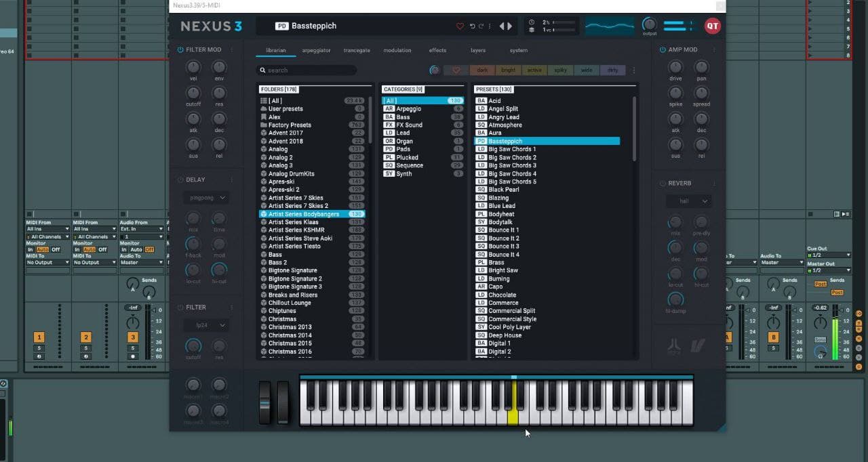
Task: Click the magnifier icon in search field
Action: 262,70
